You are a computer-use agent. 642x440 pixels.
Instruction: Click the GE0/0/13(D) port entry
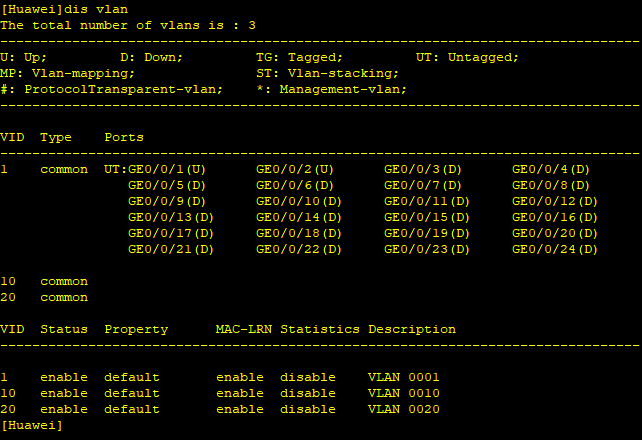point(171,217)
